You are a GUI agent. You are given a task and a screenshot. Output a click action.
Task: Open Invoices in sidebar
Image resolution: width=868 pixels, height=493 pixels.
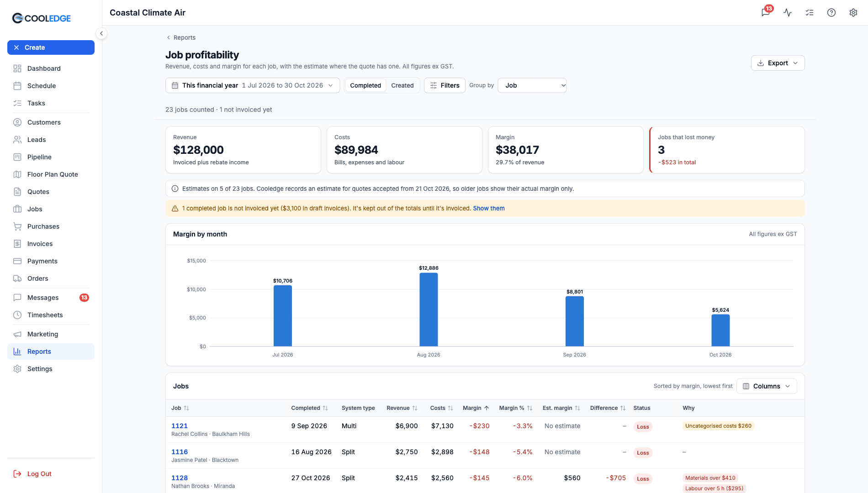51,244
